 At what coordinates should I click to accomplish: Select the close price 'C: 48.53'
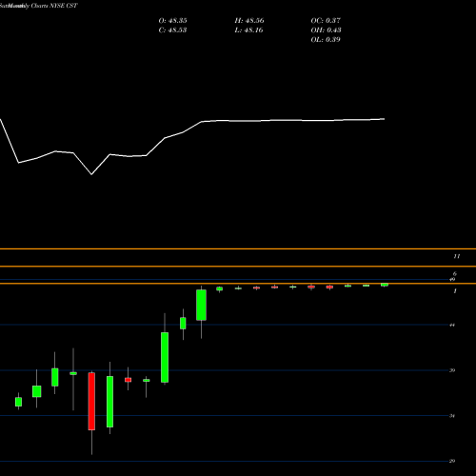172,30
